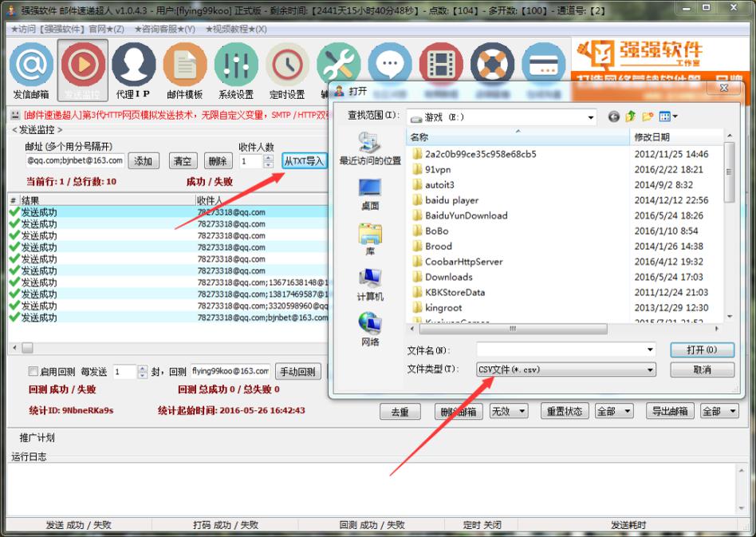This screenshot has height=537, width=756.
Task: Click the back arrow in Open dialog
Action: pos(613,116)
